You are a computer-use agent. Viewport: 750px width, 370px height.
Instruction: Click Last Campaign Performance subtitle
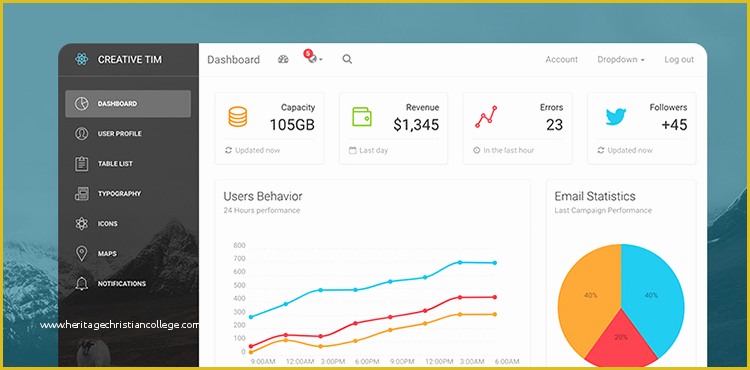[x=603, y=210]
